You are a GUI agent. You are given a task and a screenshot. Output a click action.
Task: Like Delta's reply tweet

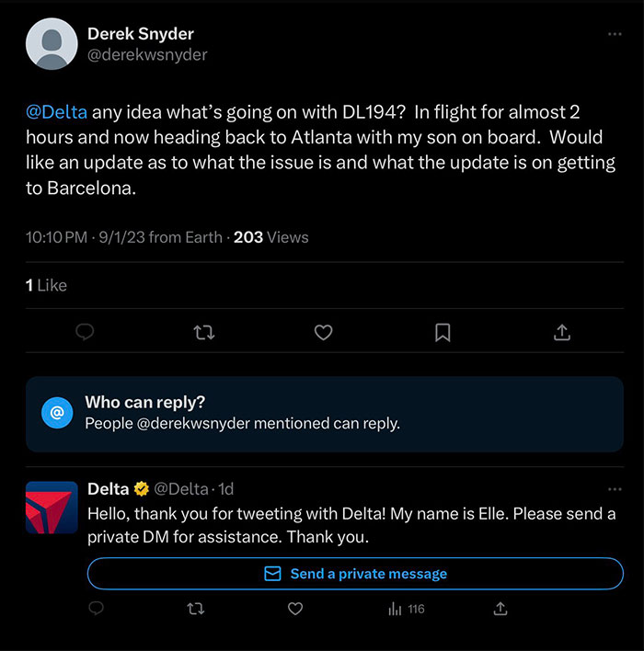click(x=295, y=609)
